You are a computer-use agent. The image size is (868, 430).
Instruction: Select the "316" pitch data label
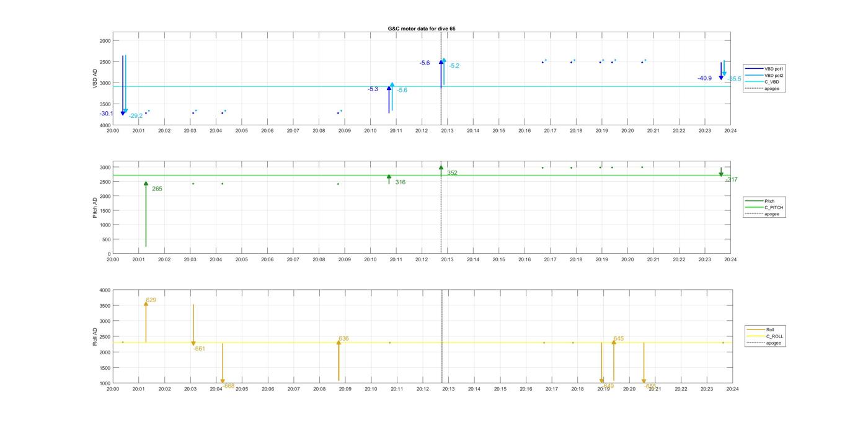click(x=401, y=182)
